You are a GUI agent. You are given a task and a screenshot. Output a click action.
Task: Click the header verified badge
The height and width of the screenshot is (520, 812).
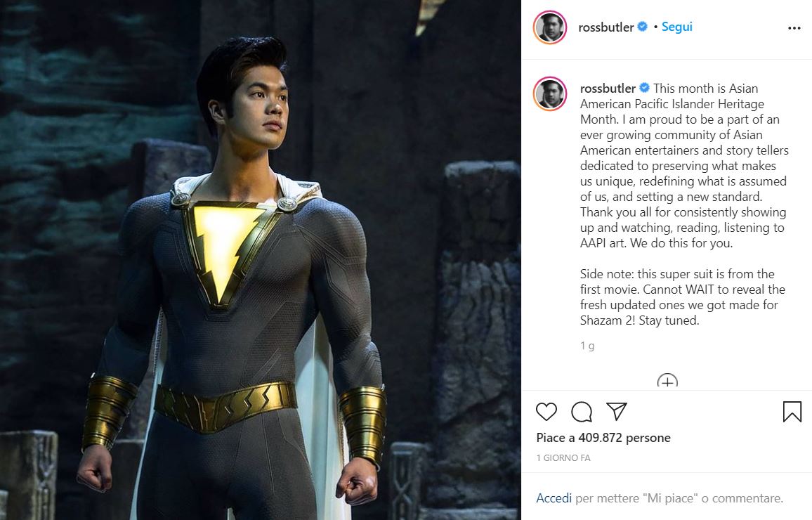[x=642, y=27]
